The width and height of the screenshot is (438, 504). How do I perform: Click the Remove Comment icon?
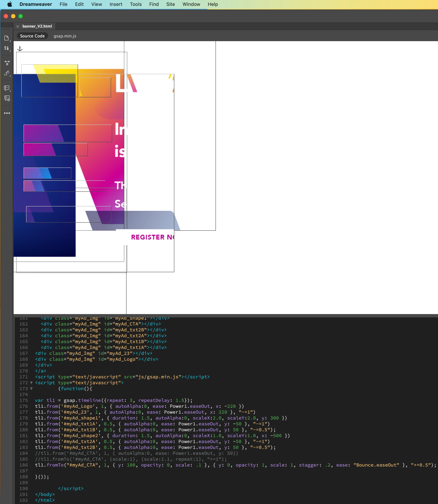click(7, 98)
